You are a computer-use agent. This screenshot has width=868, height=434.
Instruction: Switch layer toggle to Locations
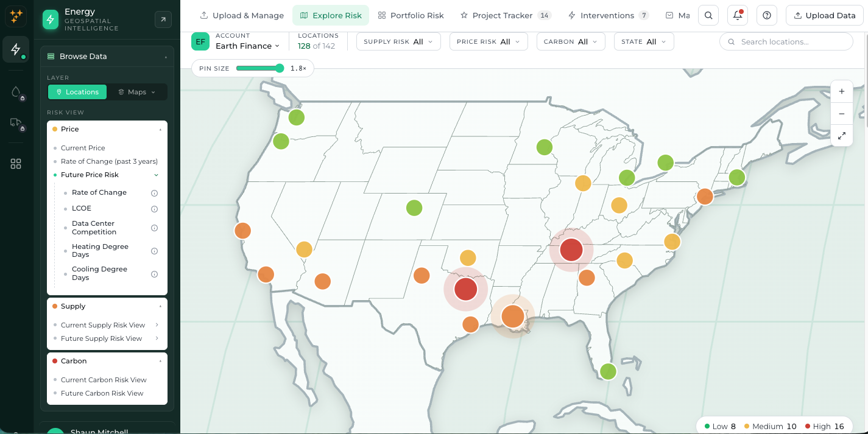click(77, 92)
